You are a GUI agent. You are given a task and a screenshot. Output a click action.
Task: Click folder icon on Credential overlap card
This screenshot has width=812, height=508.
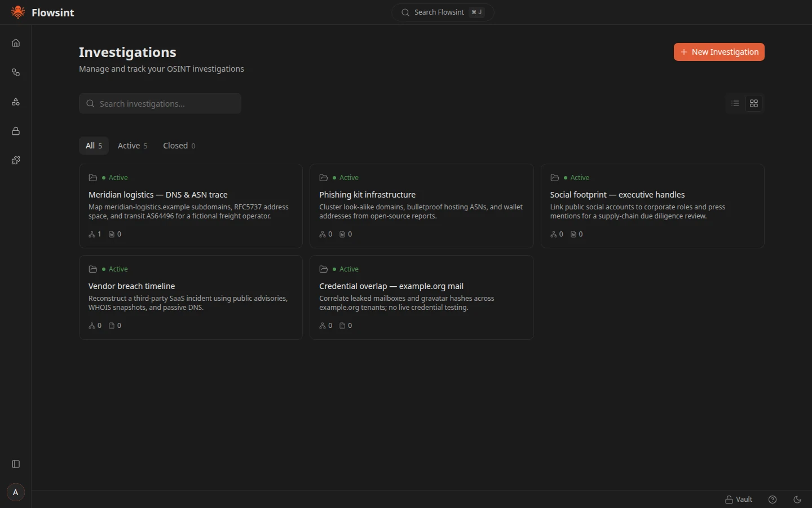[324, 269]
